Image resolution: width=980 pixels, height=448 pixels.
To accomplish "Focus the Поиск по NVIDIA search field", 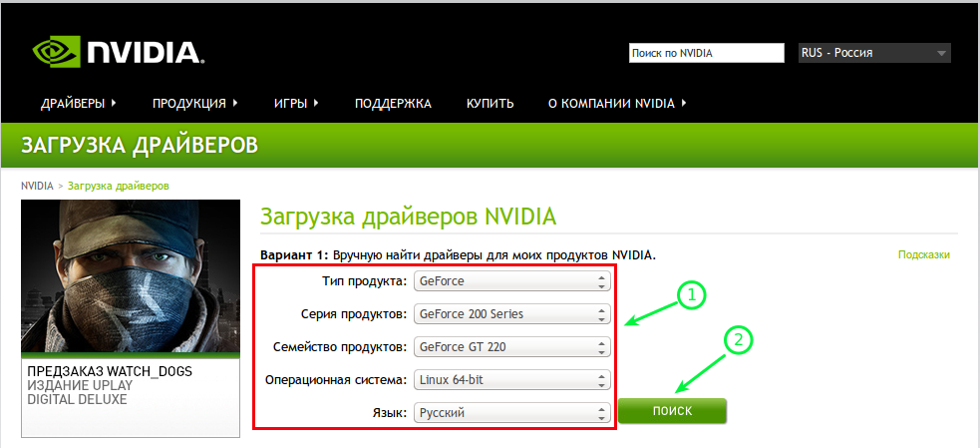I will point(706,53).
